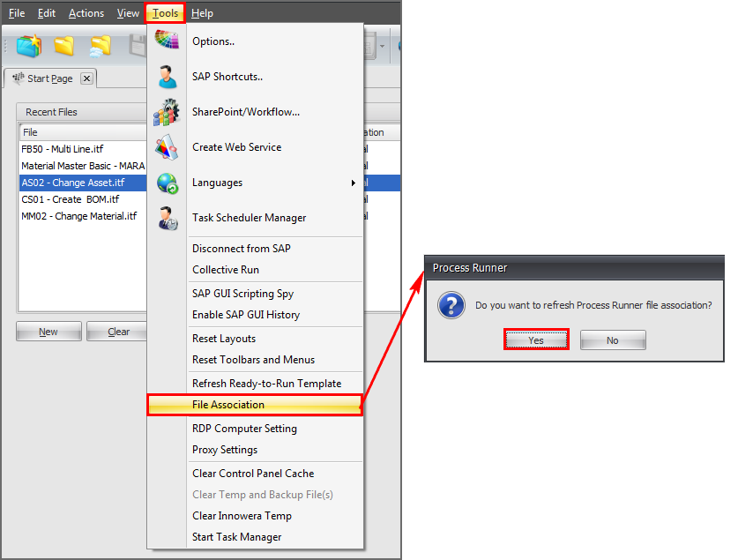Expand the Languages submenu arrow
The height and width of the screenshot is (560, 738).
(x=354, y=183)
